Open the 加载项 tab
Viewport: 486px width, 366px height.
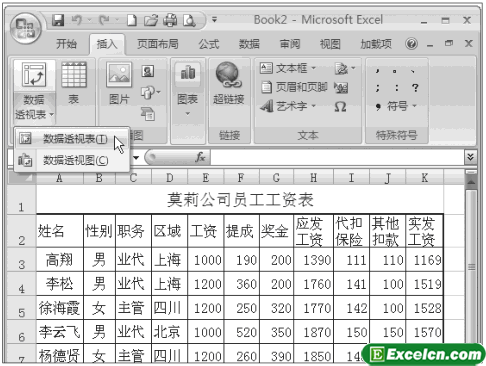pos(376,44)
